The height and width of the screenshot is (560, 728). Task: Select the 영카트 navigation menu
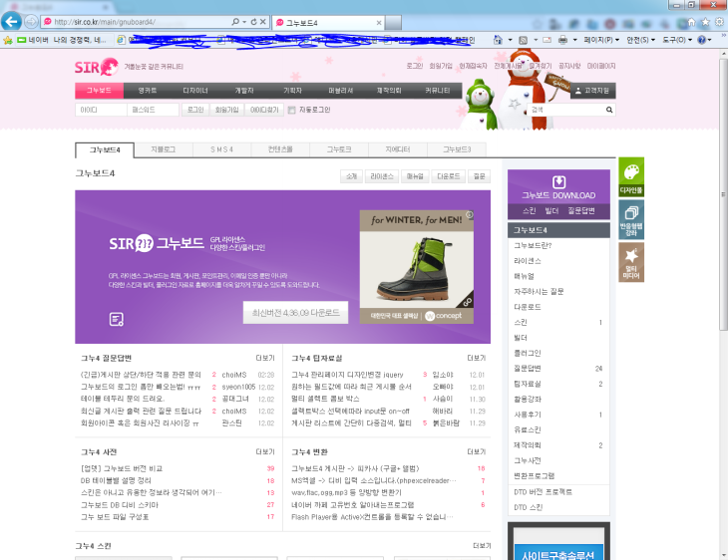148,91
